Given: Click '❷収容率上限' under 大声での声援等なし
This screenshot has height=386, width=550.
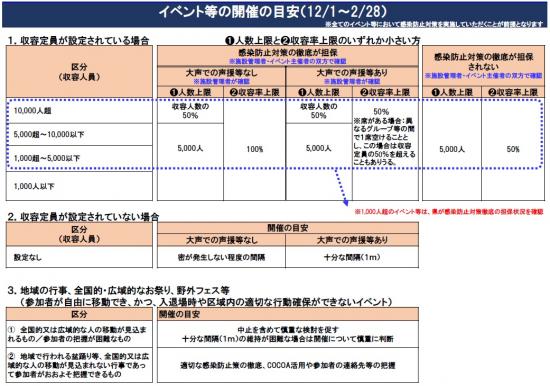Looking at the screenshot, I should [x=255, y=92].
